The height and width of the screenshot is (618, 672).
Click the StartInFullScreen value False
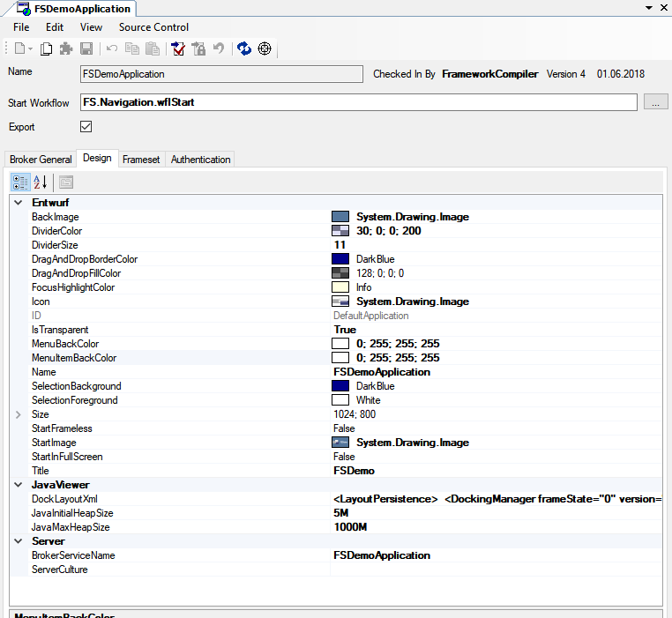pyautogui.click(x=344, y=457)
